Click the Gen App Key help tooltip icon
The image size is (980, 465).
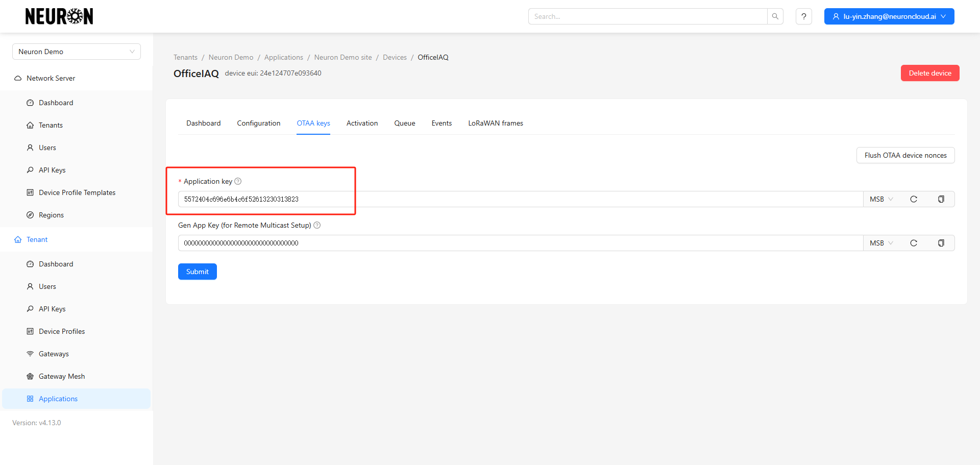(x=317, y=225)
